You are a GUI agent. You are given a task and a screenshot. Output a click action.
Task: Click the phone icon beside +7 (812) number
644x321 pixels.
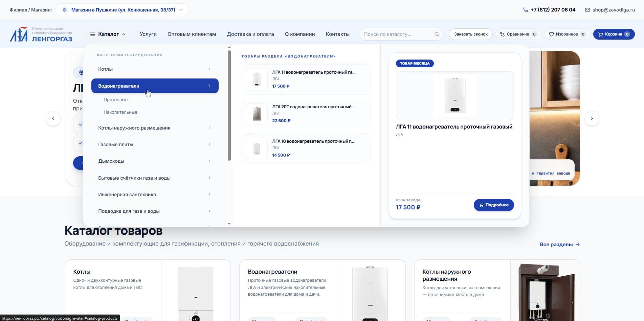coord(526,10)
